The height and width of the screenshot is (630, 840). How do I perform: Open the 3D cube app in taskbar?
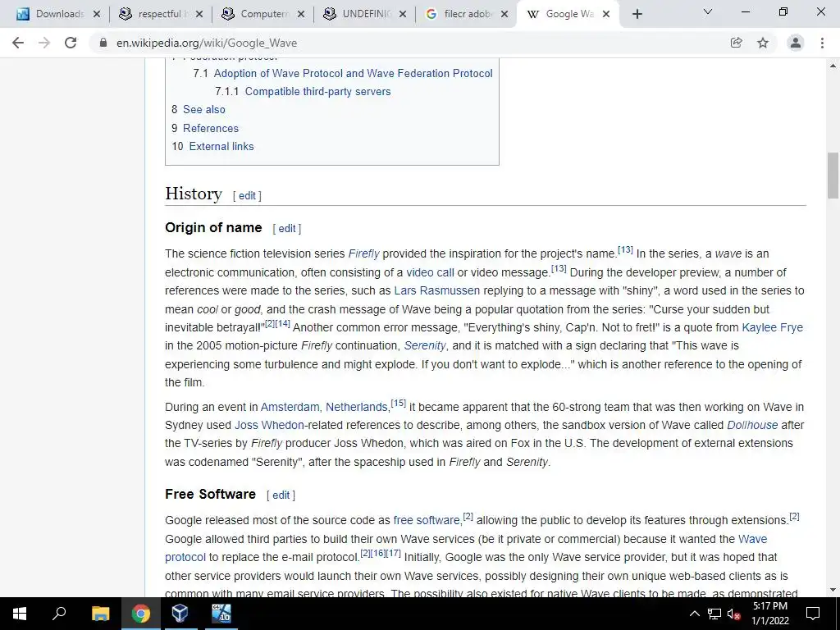180,614
